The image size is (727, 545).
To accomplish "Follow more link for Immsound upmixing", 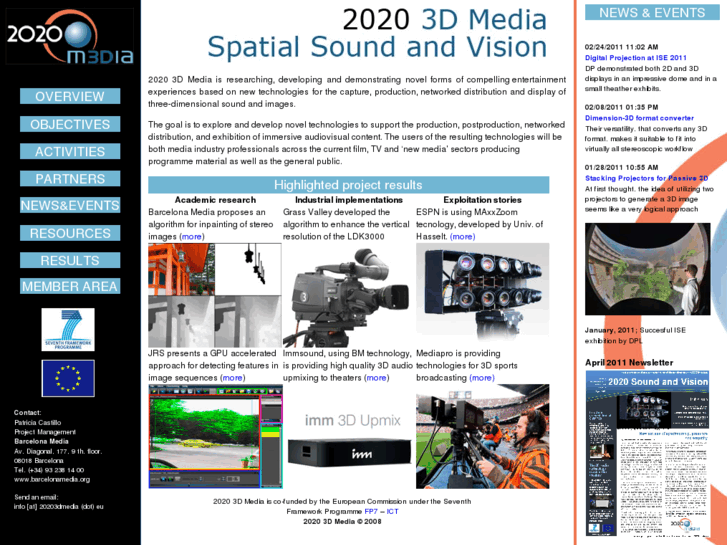I will [x=376, y=378].
